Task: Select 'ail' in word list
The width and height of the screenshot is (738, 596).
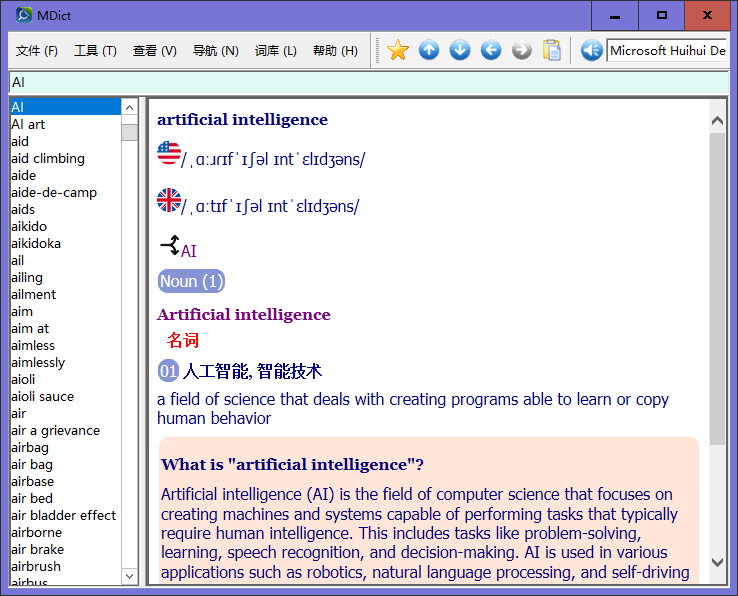Action: (x=65, y=260)
